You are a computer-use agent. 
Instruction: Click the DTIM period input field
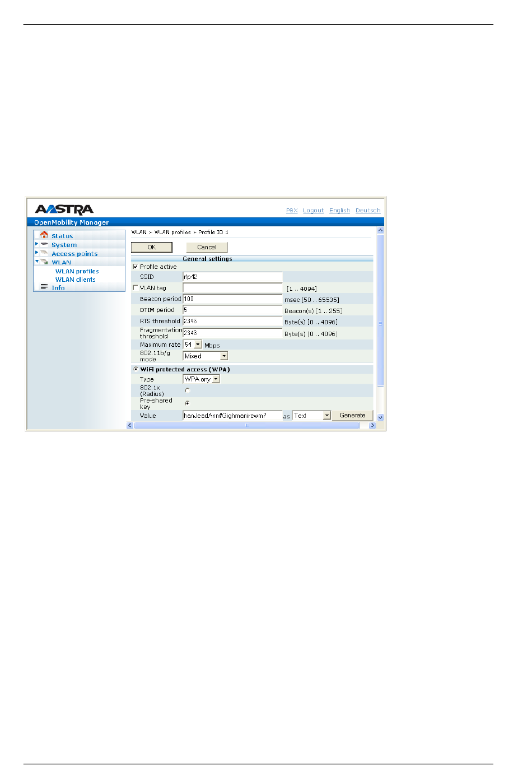tap(232, 310)
